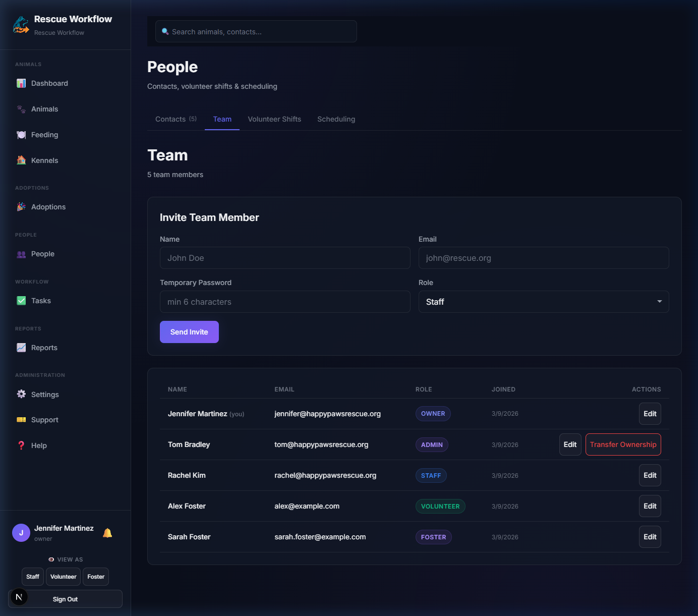The width and height of the screenshot is (698, 616).
Task: Click the Dashboard chart icon in sidebar
Action: pyautogui.click(x=21, y=83)
